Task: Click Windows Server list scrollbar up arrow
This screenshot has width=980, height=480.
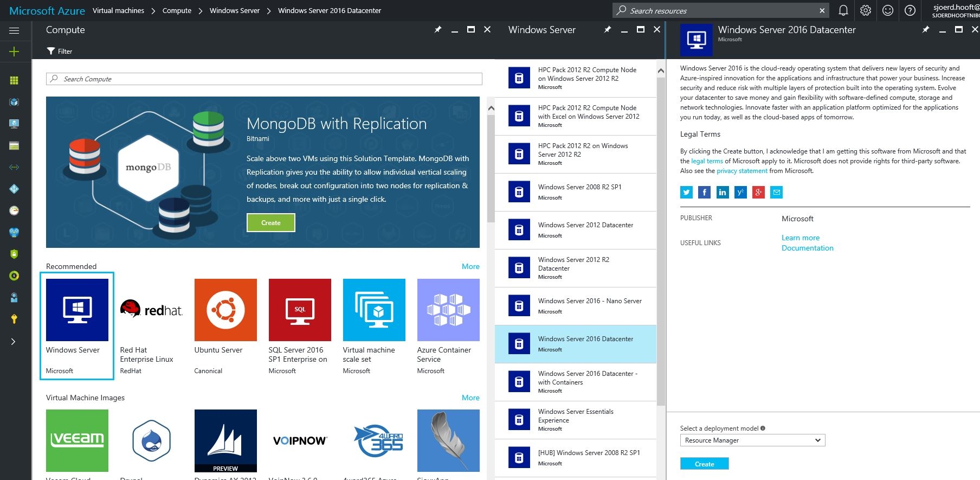Action: 661,71
